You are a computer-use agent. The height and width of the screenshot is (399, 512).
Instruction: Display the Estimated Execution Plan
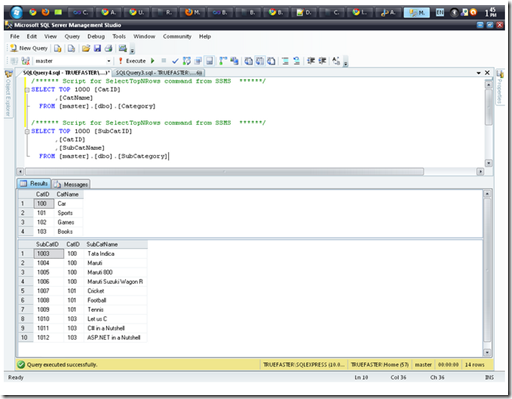click(187, 61)
